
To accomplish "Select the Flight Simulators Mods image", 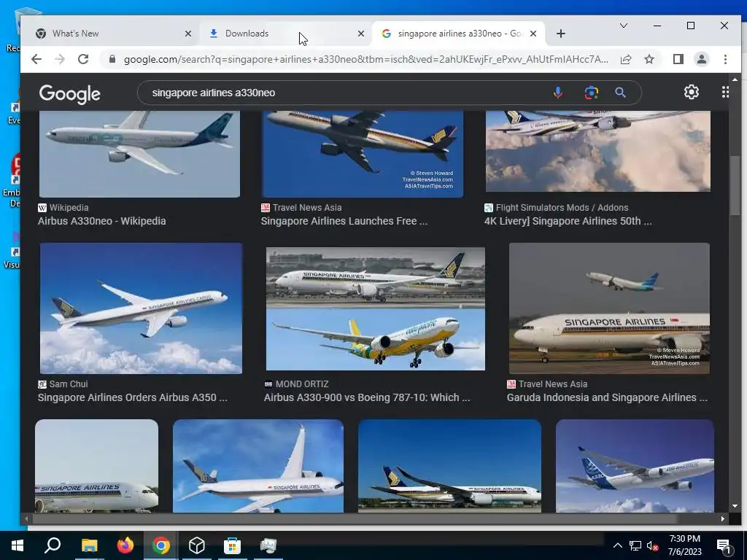I will (598, 151).
